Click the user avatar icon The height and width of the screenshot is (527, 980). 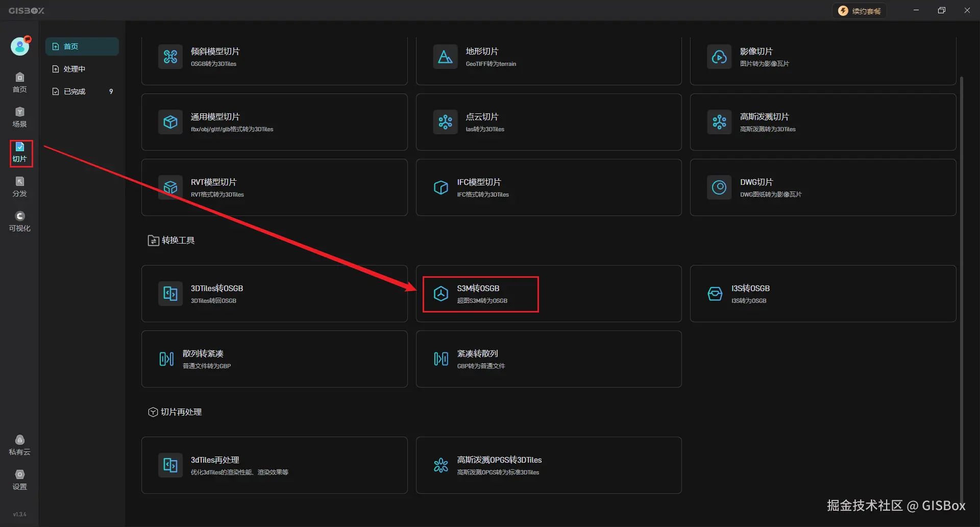click(20, 46)
